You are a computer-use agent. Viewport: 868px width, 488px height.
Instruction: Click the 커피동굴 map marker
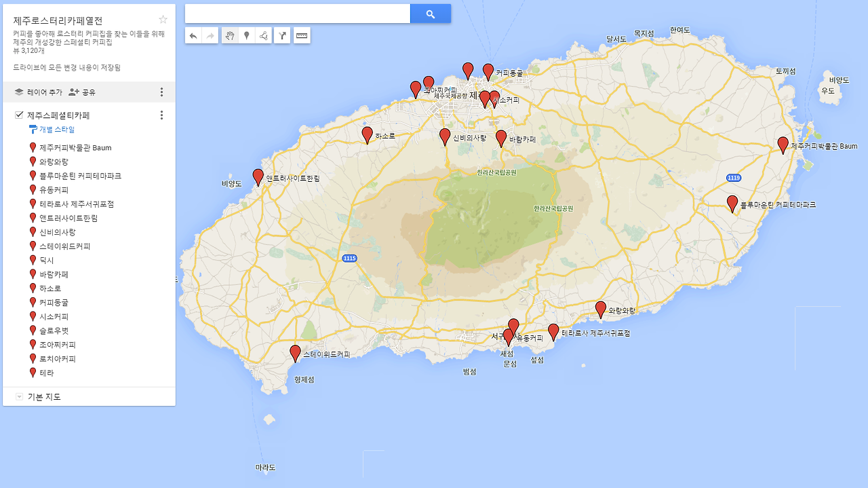pos(488,71)
